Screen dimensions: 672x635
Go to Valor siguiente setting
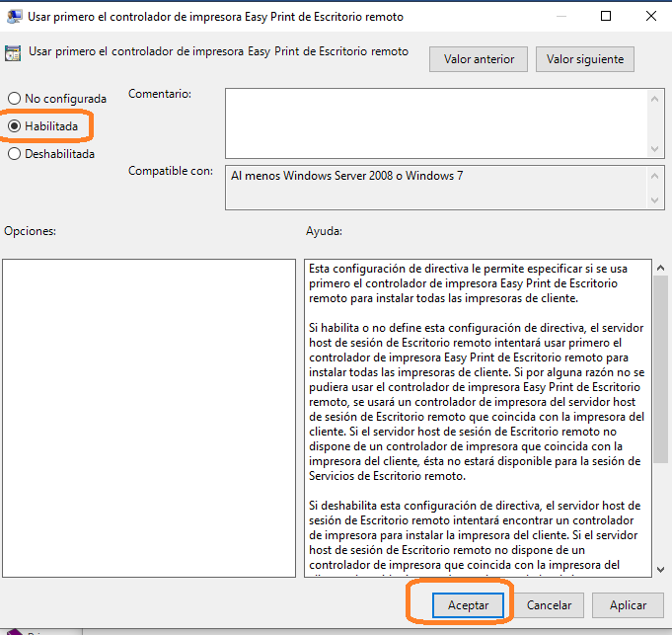pyautogui.click(x=585, y=59)
